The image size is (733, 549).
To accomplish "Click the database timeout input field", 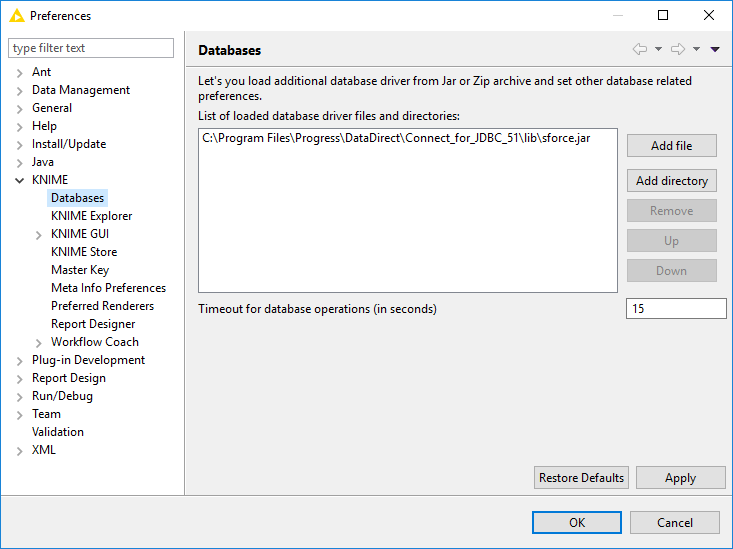I will 676,309.
